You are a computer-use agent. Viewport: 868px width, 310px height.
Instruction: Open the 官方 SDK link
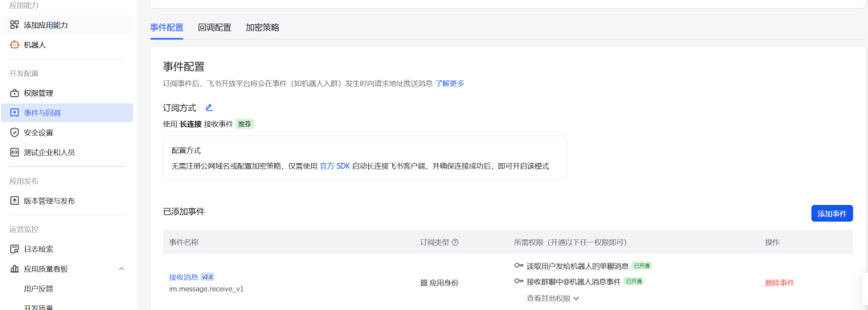coord(335,166)
